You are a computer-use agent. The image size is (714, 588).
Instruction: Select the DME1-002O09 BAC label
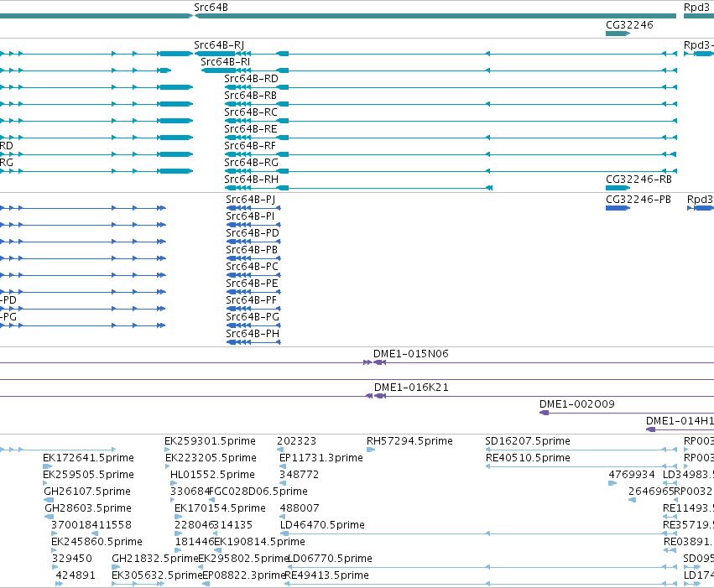click(577, 403)
